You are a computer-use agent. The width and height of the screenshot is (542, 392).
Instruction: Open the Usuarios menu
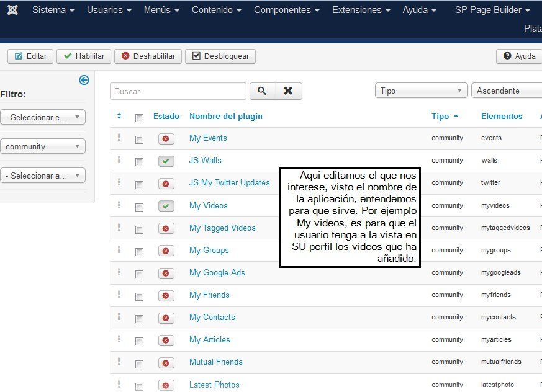109,10
